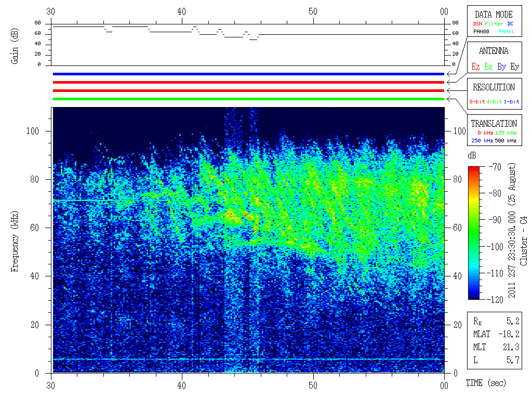
Task: Click the DATA MODE legend title
Action: point(494,15)
